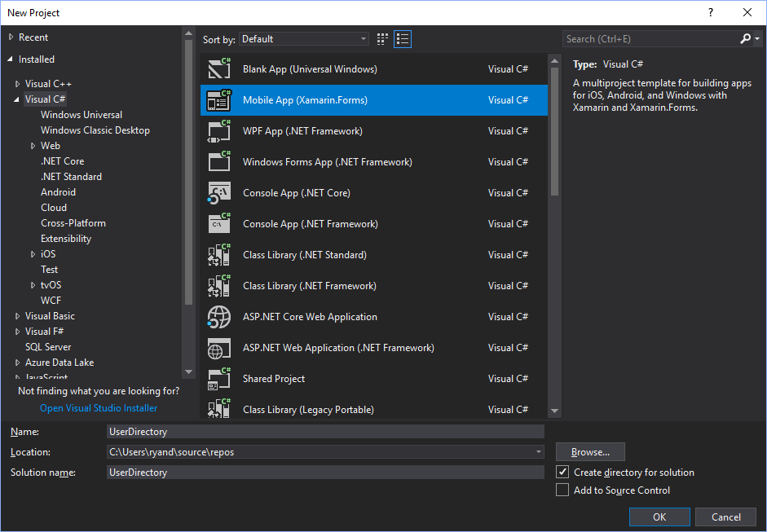Click the search magnifier icon

click(x=745, y=38)
